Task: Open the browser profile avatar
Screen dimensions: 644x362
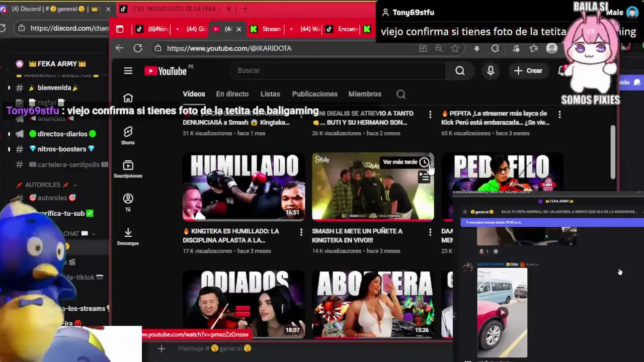Action: (552, 48)
